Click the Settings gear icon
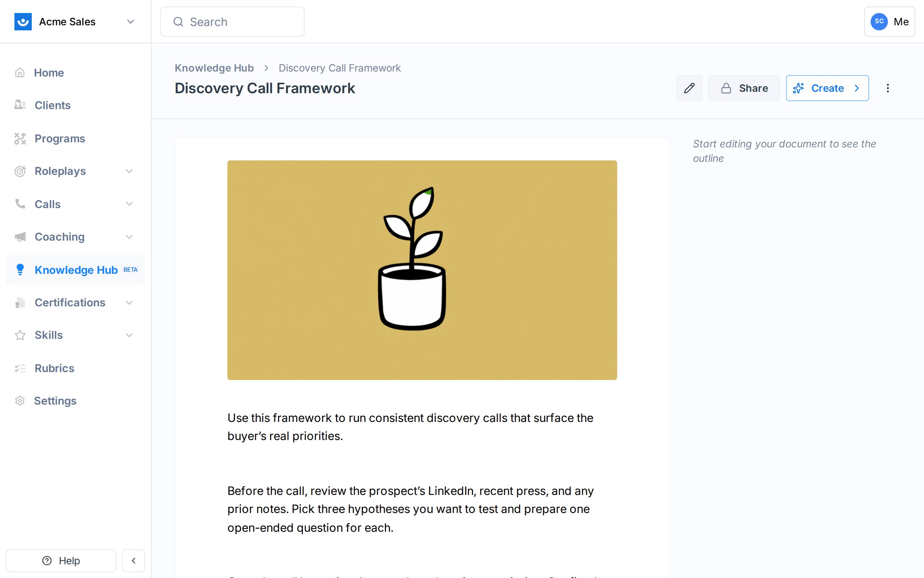 pyautogui.click(x=20, y=401)
